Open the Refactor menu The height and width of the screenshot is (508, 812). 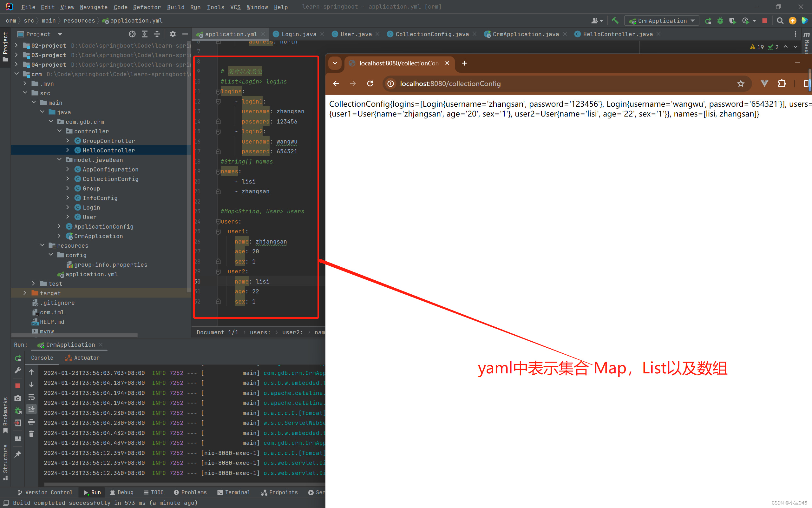147,7
